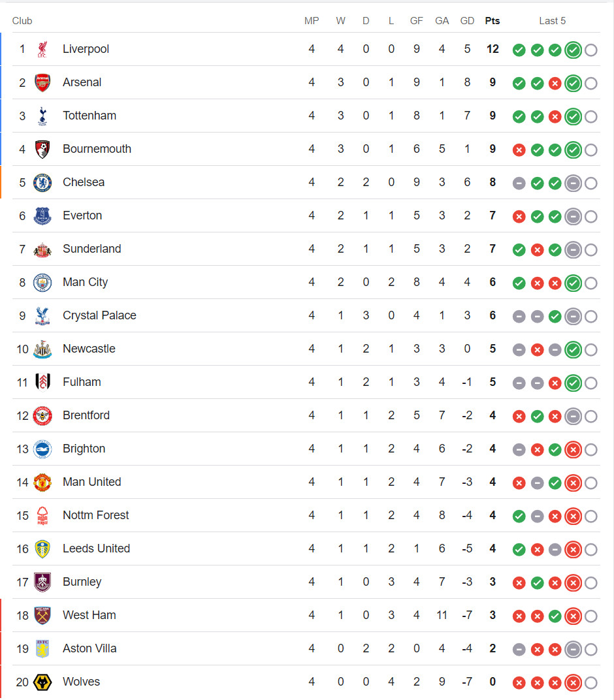Click the Club column header
This screenshot has width=614, height=700.
click(22, 21)
